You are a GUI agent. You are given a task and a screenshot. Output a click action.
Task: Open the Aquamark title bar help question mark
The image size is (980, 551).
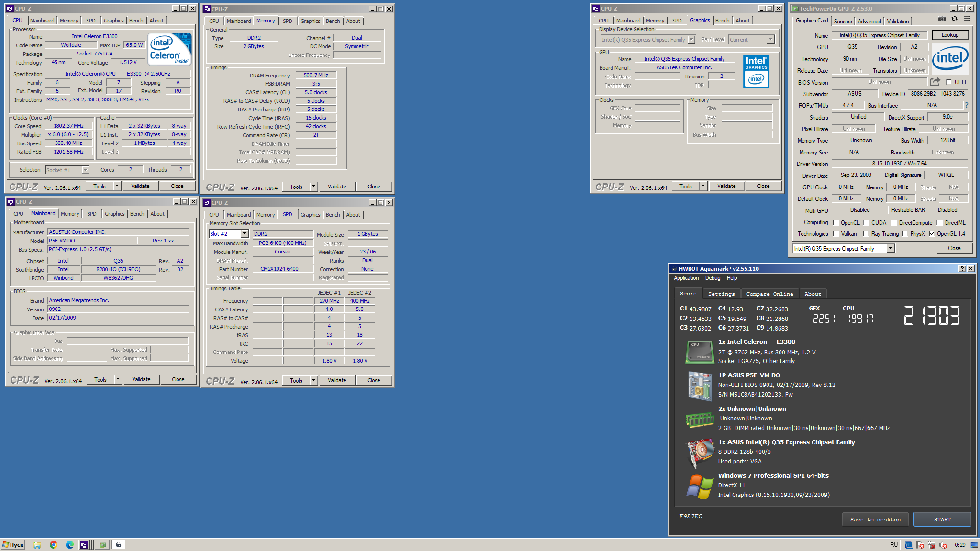pos(962,269)
